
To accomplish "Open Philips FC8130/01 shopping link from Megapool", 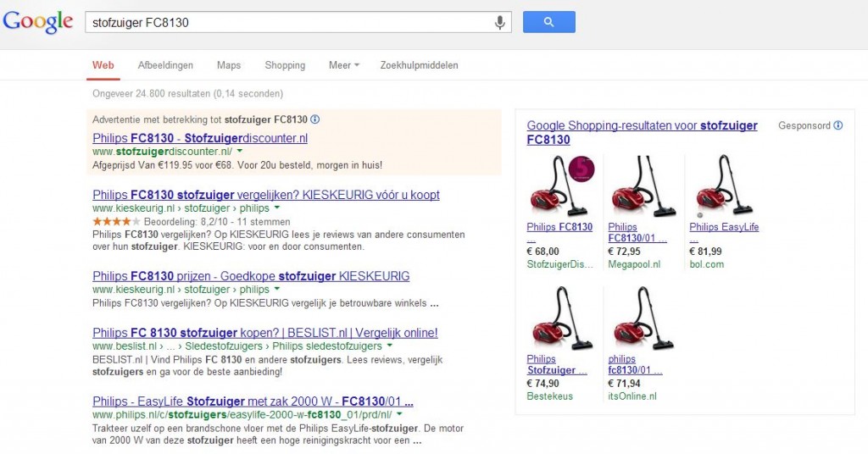I will tap(637, 232).
